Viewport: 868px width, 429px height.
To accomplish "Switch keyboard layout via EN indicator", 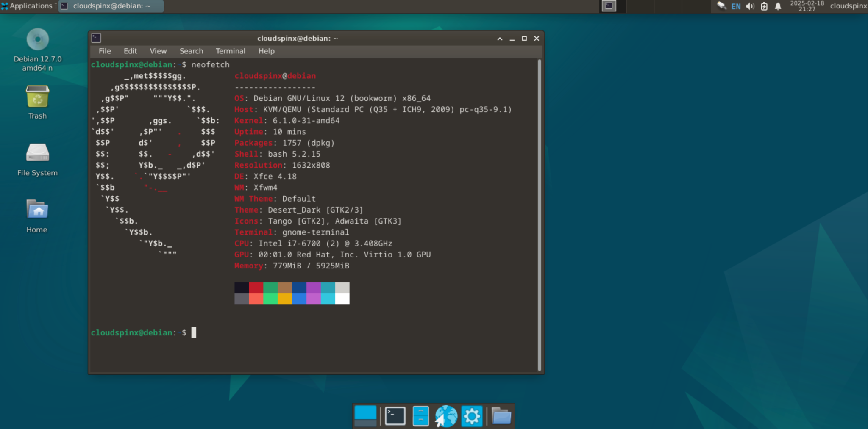I will click(736, 6).
